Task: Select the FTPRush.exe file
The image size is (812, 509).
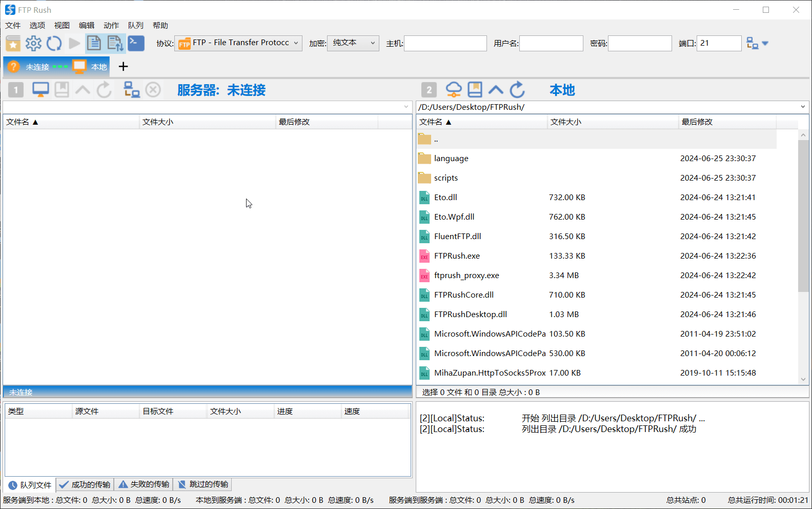Action: pyautogui.click(x=597, y=256)
